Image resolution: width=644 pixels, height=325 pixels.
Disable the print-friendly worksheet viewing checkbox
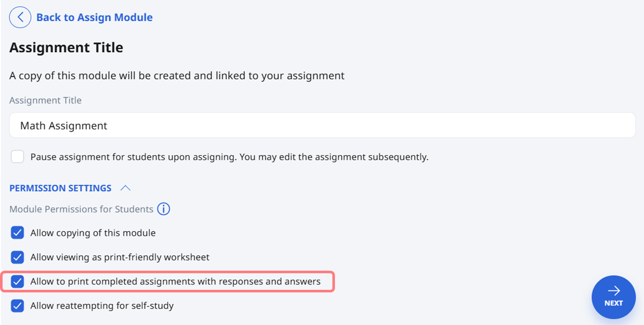(x=18, y=257)
